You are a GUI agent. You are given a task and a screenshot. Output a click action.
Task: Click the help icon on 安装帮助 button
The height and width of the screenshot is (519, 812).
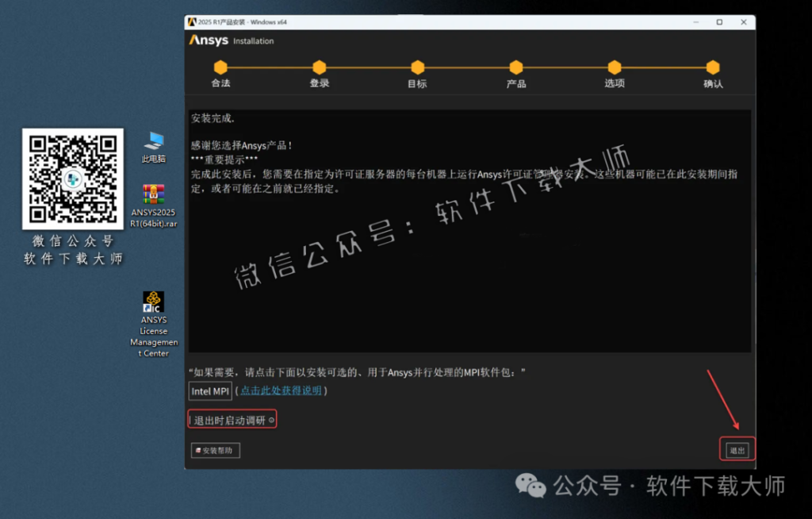199,450
